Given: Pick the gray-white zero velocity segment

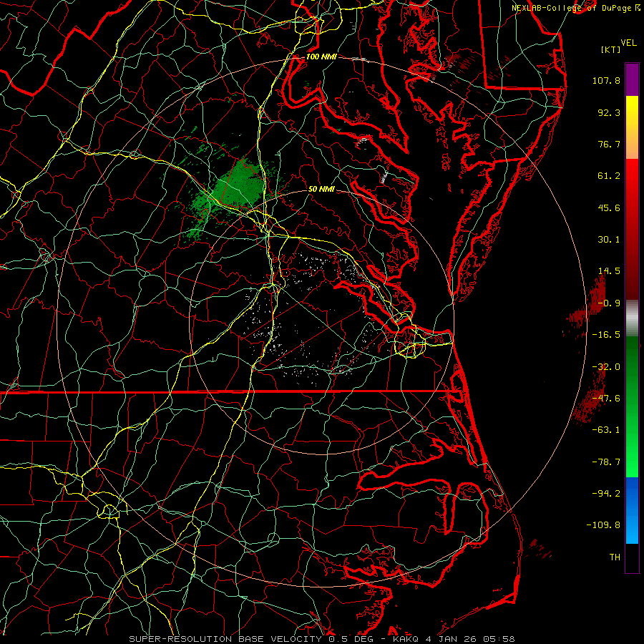Looking at the screenshot, I should (632, 318).
